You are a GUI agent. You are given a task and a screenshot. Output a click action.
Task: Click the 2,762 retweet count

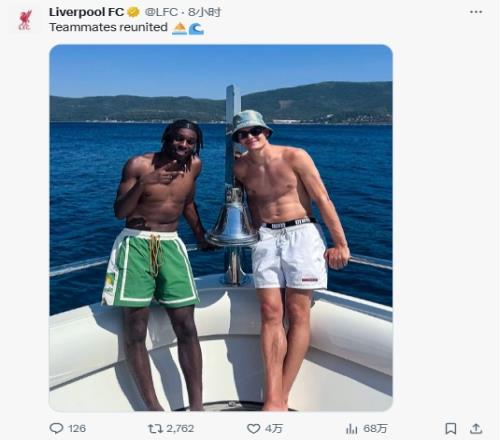180,429
